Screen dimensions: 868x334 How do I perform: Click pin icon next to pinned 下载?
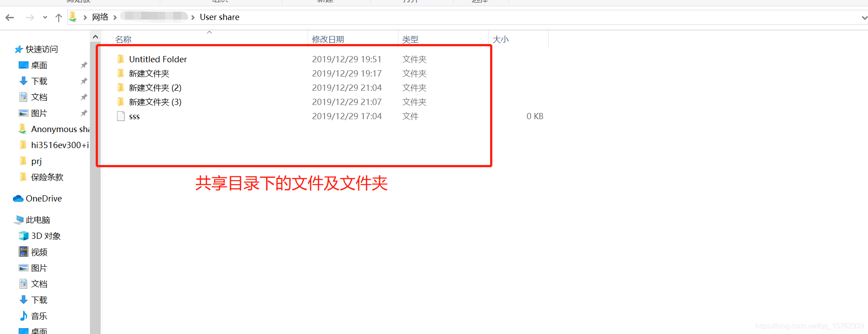point(84,81)
